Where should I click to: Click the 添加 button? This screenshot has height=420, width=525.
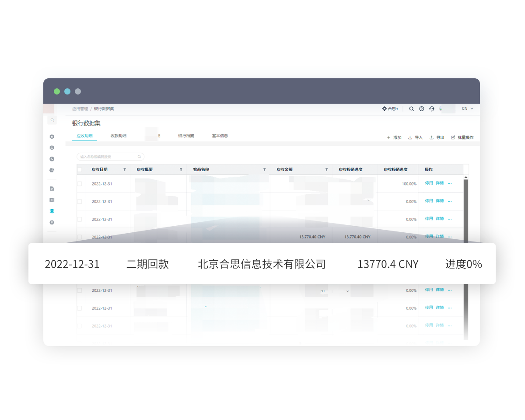[394, 137]
